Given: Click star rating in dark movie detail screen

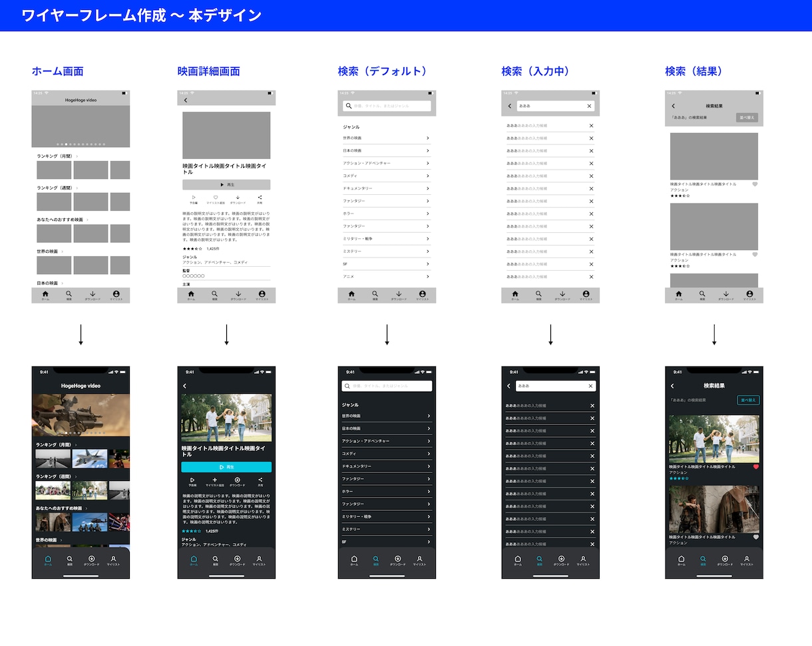Looking at the screenshot, I should coord(192,531).
